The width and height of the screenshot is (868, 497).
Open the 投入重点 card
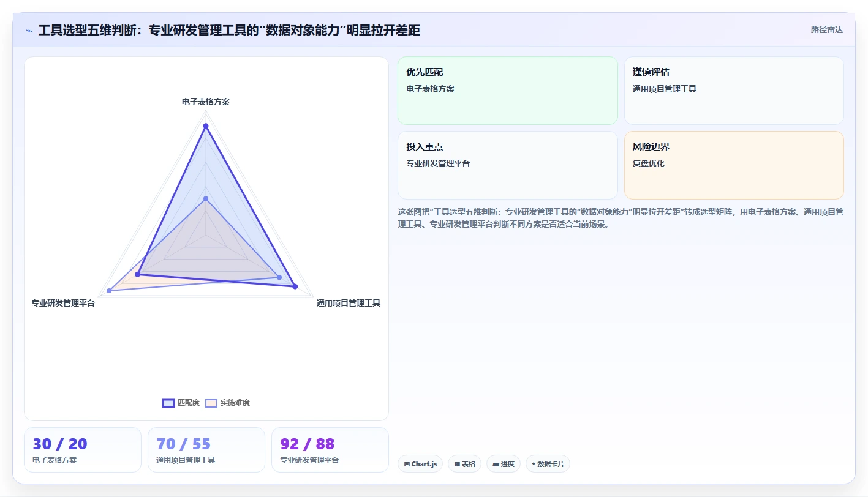click(508, 165)
